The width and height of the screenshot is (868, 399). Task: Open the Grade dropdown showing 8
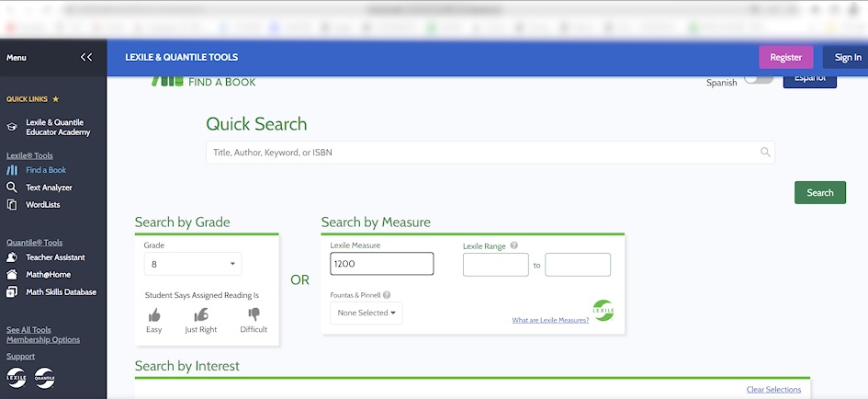193,264
